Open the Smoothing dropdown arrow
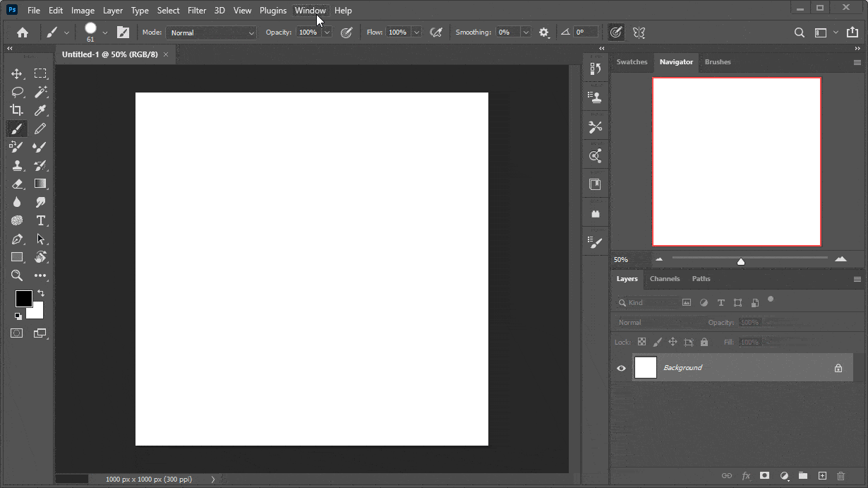Image resolution: width=868 pixels, height=488 pixels. pos(526,32)
